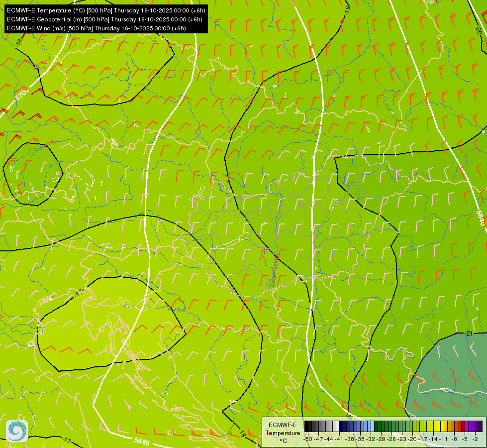Click the °C unit label in legend
Image resolution: width=487 pixels, height=448 pixels.
point(283,441)
